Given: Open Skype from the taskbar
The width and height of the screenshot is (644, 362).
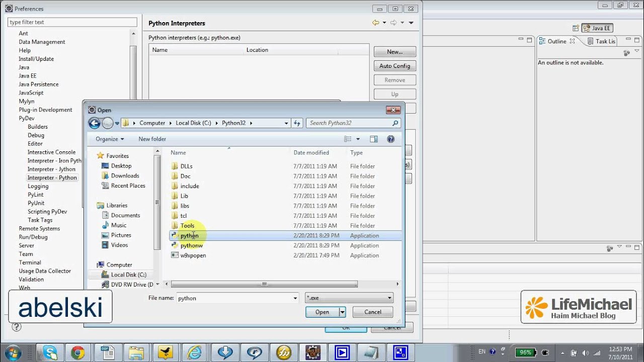Looking at the screenshot, I should [x=50, y=352].
